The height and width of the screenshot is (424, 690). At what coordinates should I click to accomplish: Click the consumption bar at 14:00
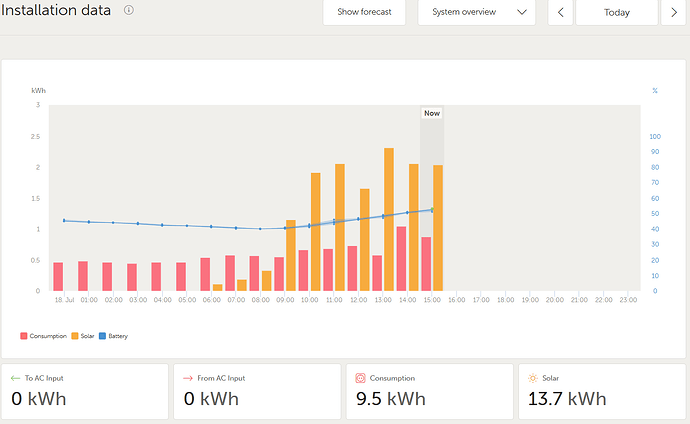(401, 258)
